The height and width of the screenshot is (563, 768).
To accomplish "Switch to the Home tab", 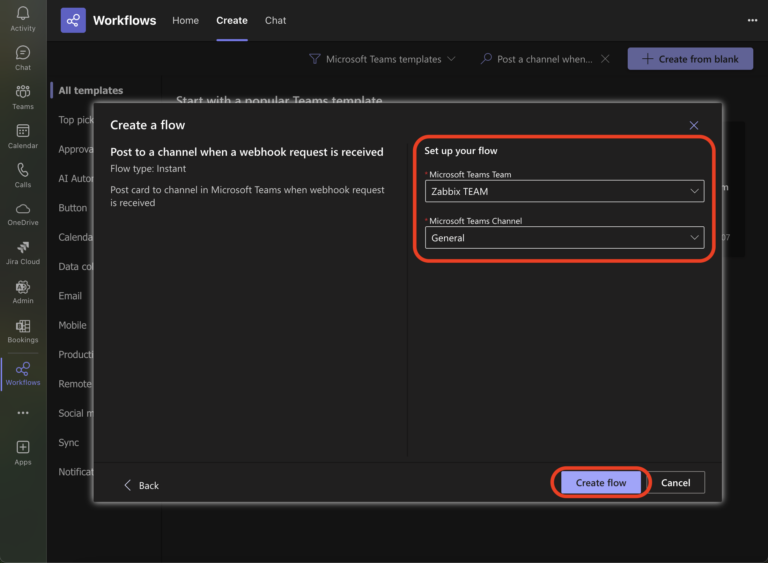I will click(x=185, y=20).
